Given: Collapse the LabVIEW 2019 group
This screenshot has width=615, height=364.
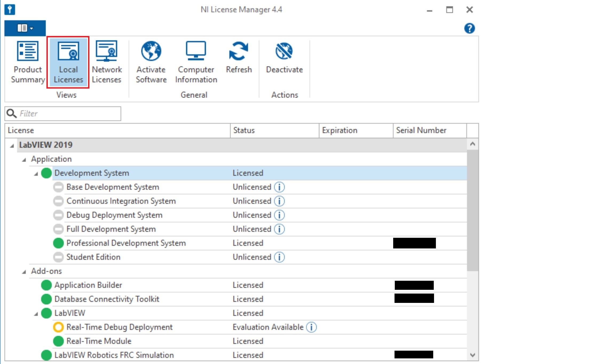Looking at the screenshot, I should click(x=12, y=146).
